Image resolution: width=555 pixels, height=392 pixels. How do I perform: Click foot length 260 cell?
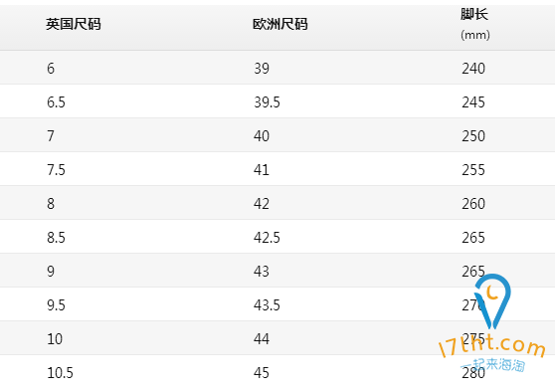click(473, 204)
